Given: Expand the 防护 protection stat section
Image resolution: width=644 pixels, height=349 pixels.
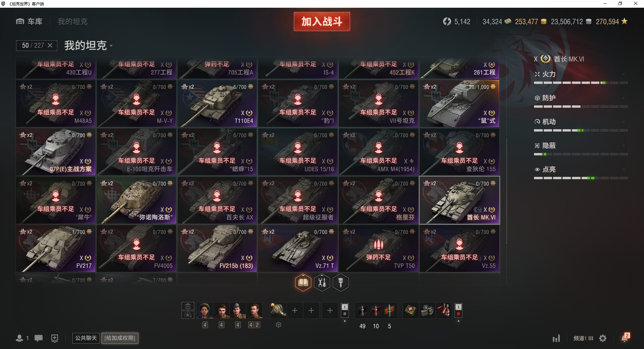Looking at the screenshot, I should coord(581,98).
